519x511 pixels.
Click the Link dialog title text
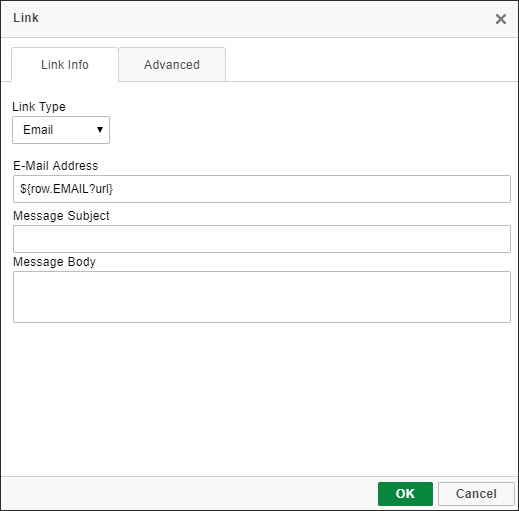point(26,18)
